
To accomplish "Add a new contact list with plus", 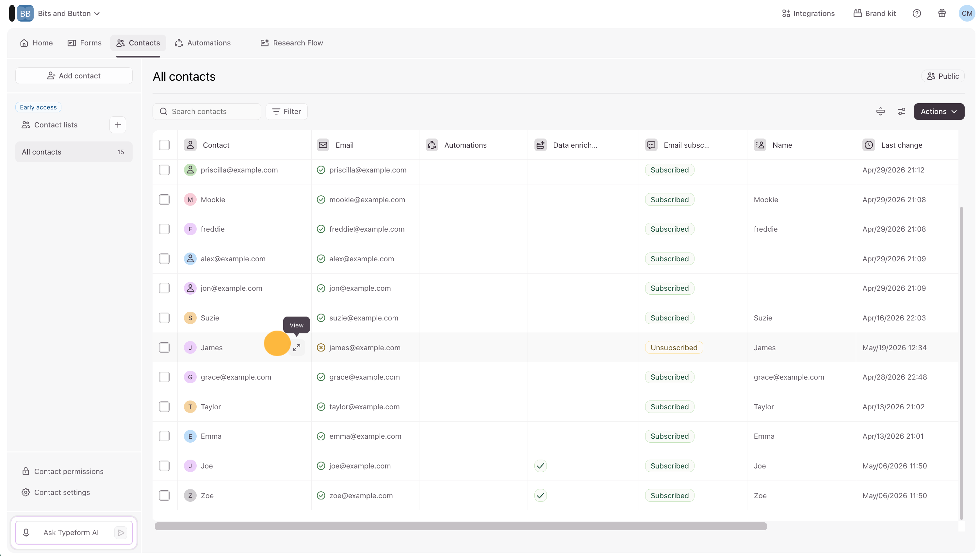I will 118,125.
